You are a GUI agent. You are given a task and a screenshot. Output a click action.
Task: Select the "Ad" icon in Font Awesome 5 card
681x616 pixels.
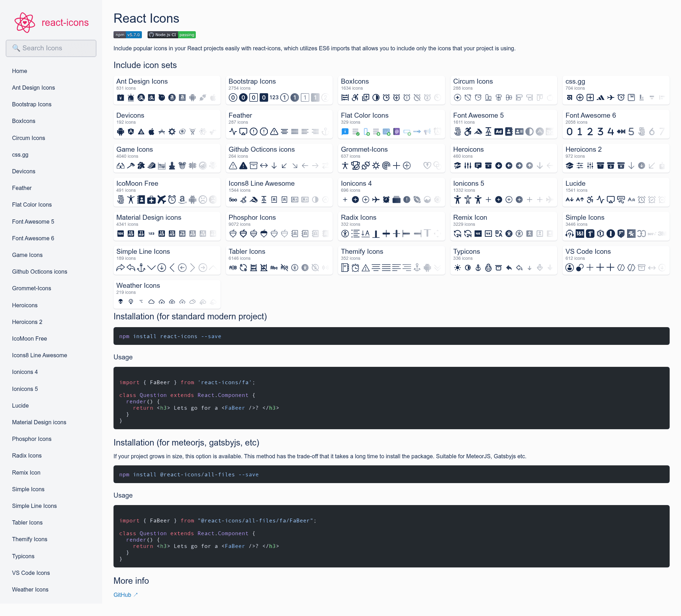pos(499,131)
